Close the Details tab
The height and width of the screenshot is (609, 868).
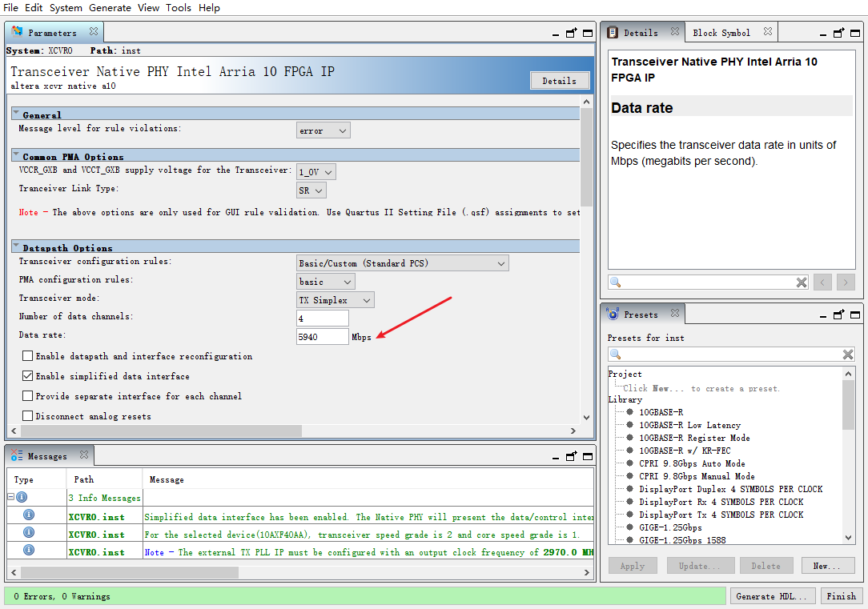675,31
